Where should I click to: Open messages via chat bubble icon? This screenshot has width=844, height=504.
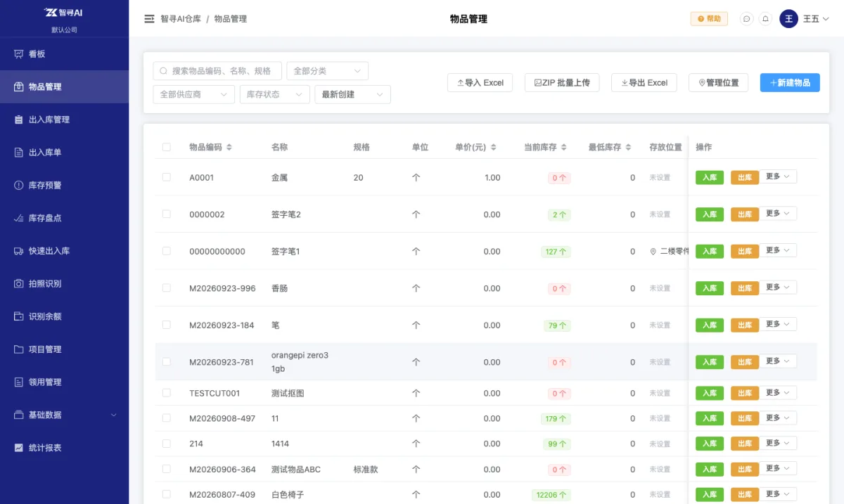[747, 19]
